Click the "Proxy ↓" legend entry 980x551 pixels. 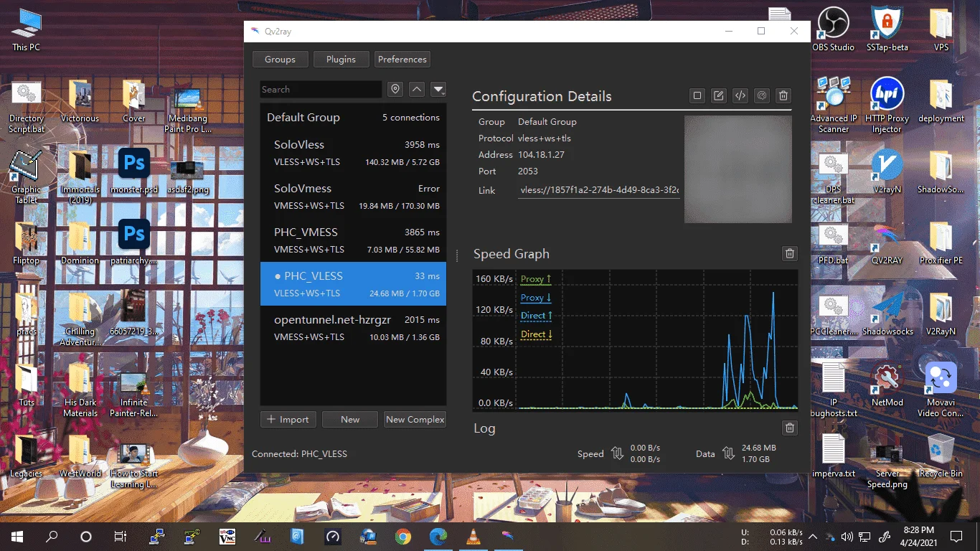point(536,298)
